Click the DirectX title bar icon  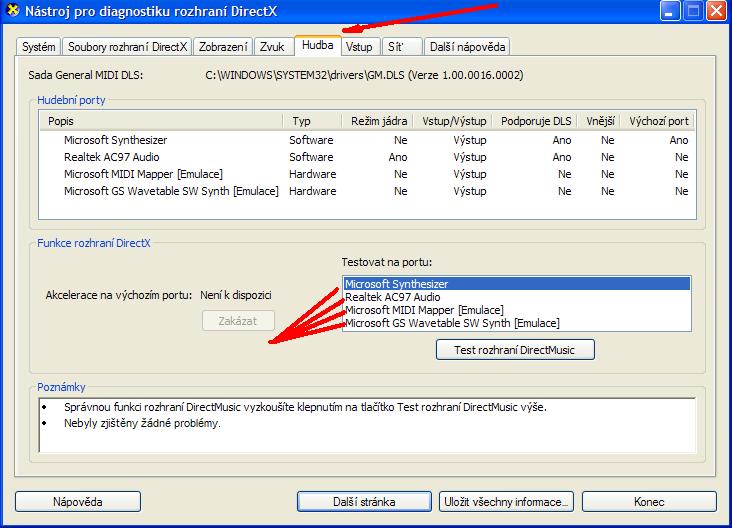[13, 12]
